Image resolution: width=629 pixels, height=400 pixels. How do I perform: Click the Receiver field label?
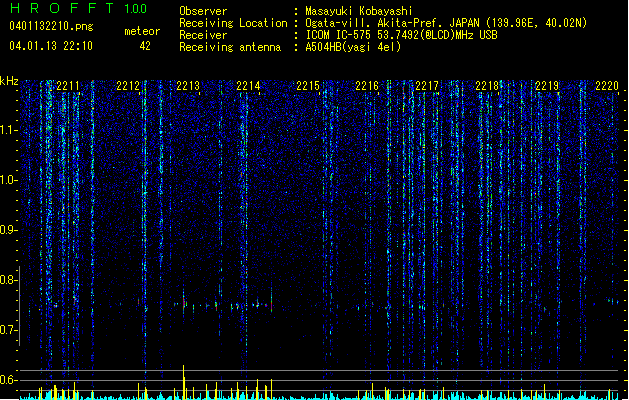[x=203, y=35]
